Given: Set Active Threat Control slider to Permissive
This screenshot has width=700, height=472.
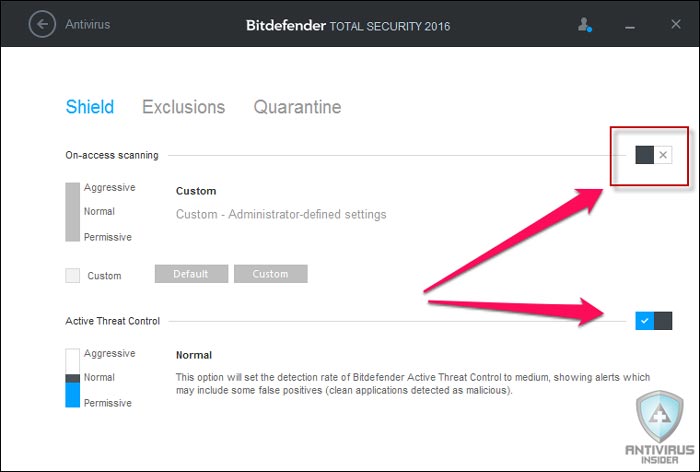Looking at the screenshot, I should [108, 403].
